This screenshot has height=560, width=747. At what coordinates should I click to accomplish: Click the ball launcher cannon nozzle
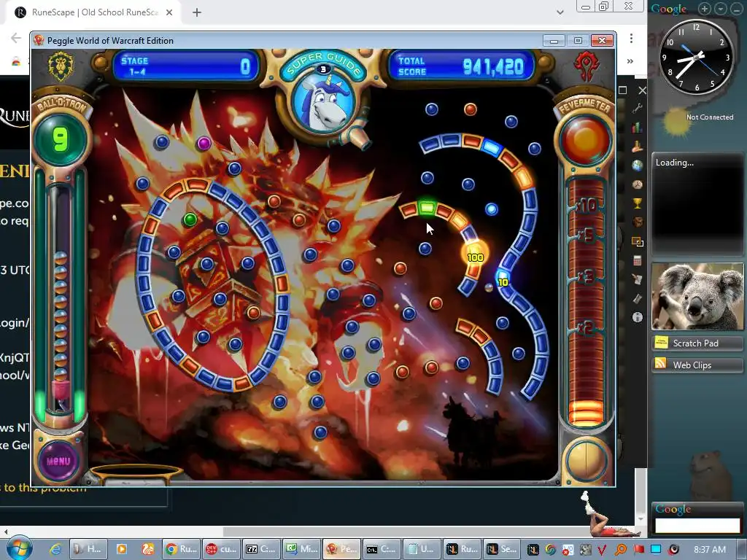357,137
